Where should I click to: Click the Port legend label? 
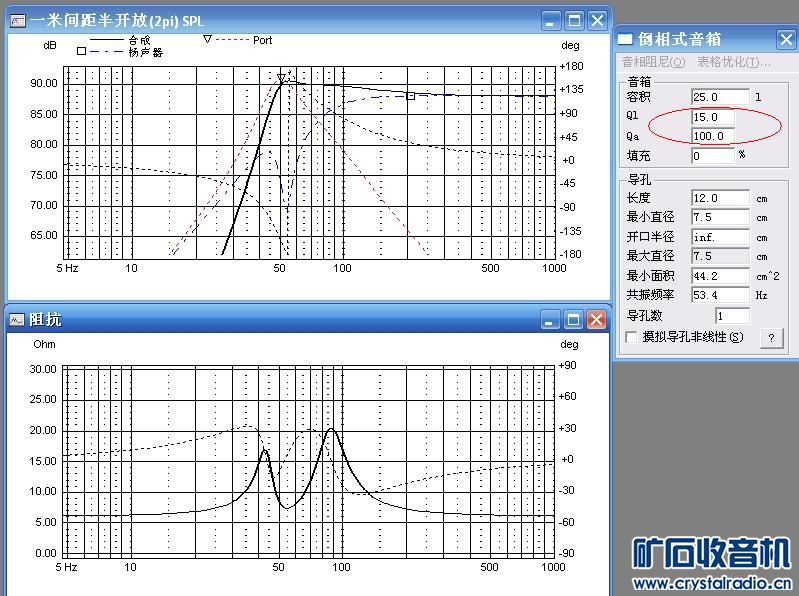point(262,40)
